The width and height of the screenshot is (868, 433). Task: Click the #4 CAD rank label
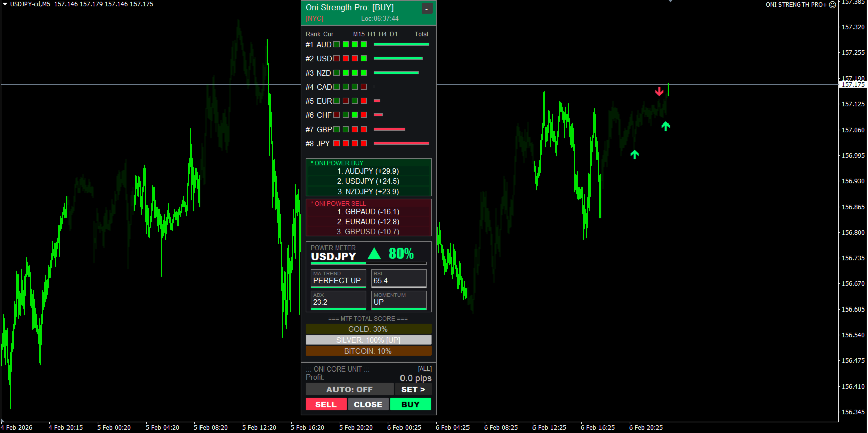319,87
